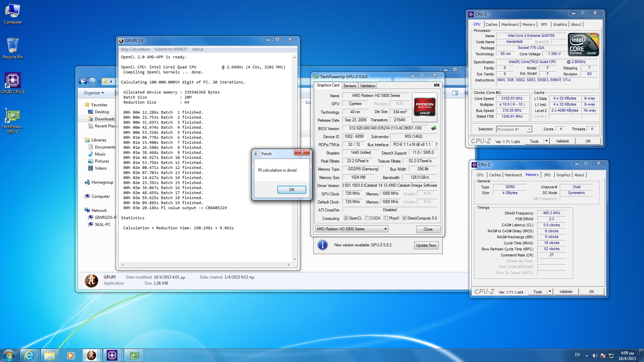644x362 pixels.
Task: Click the network tray icon
Action: pyautogui.click(x=611, y=356)
